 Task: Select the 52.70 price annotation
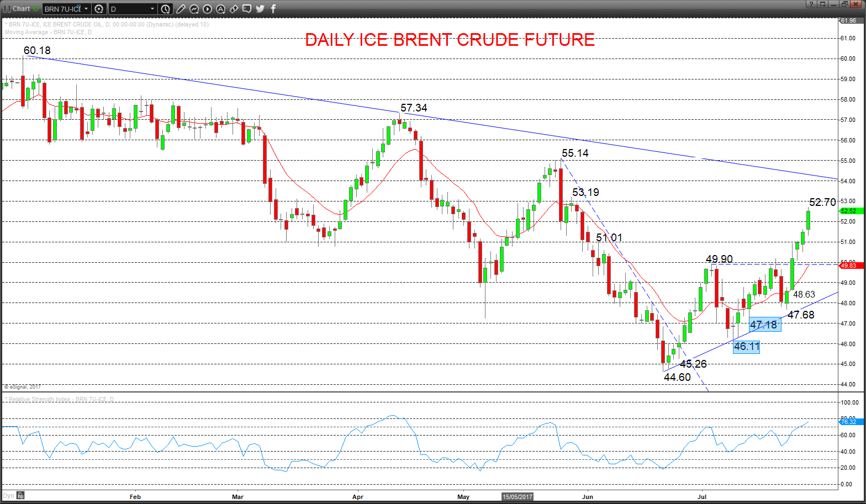822,202
